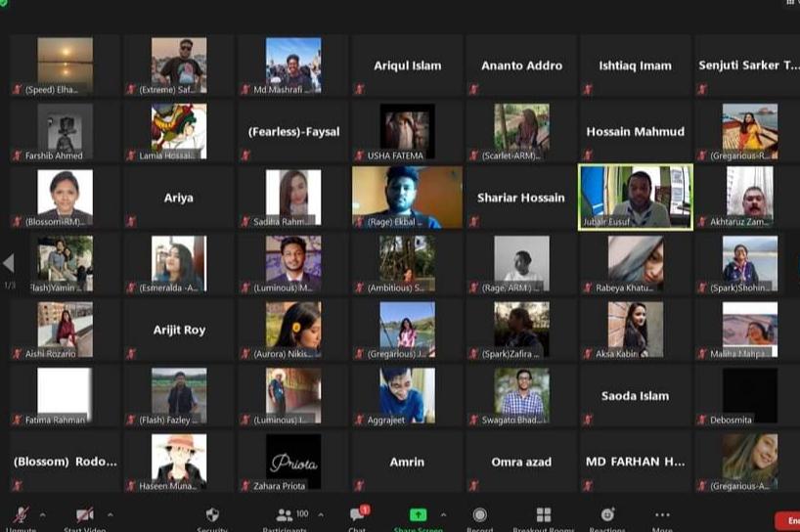Open the Chat panel
Image resolution: width=800 pixels, height=532 pixels.
point(357,515)
